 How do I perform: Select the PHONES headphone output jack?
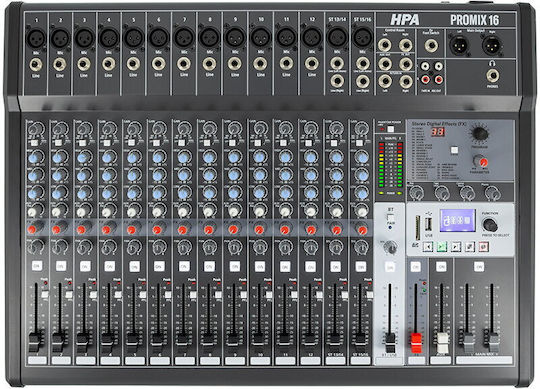[x=492, y=75]
